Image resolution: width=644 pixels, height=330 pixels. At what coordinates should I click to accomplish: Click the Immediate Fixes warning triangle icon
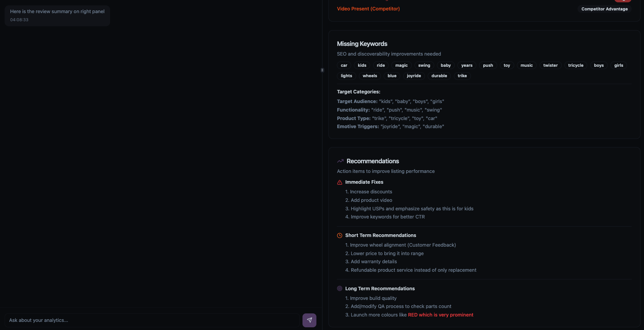tap(340, 182)
